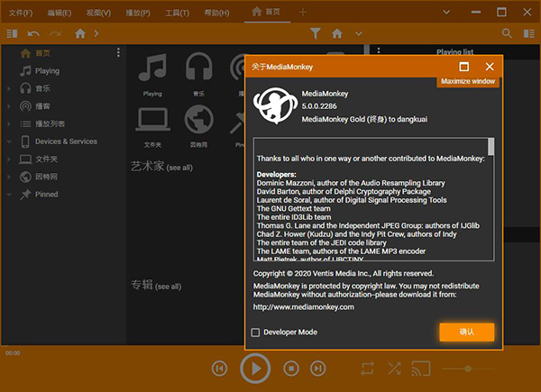541x392 pixels.
Task: Start playback with the play button
Action: (255, 369)
